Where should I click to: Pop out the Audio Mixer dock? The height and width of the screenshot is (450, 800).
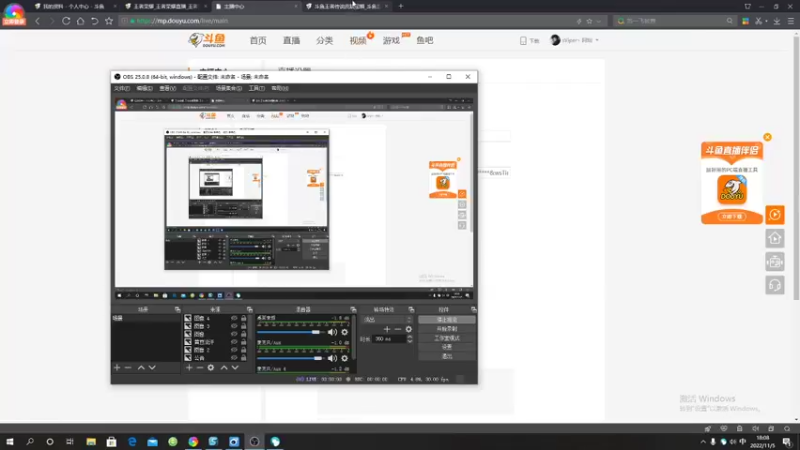(x=353, y=309)
